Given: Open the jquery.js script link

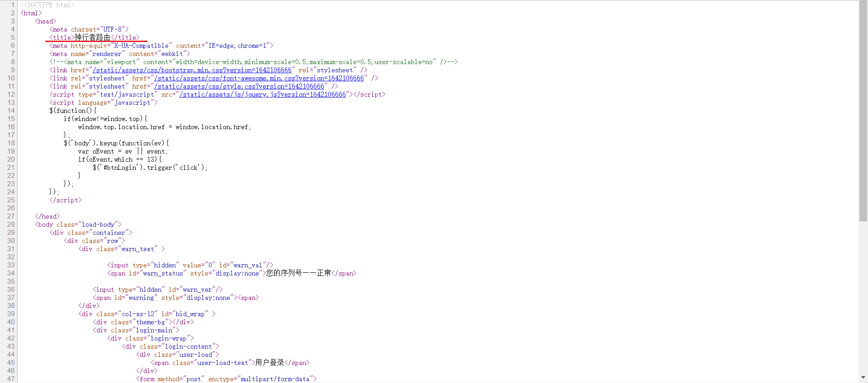Looking at the screenshot, I should pos(263,94).
